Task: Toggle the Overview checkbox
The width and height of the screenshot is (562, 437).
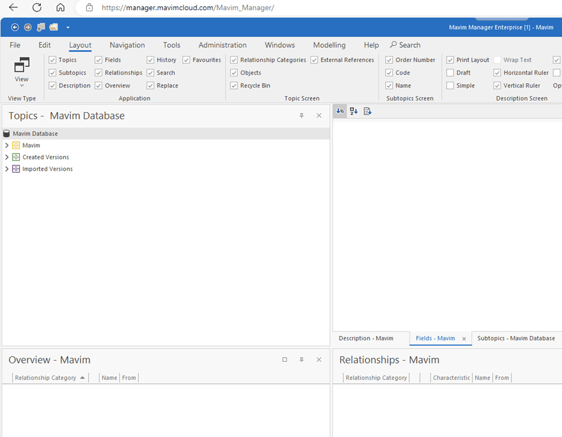Action: click(98, 86)
